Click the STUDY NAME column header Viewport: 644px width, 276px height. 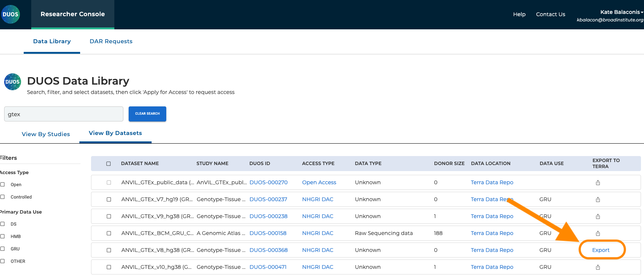[x=212, y=164]
